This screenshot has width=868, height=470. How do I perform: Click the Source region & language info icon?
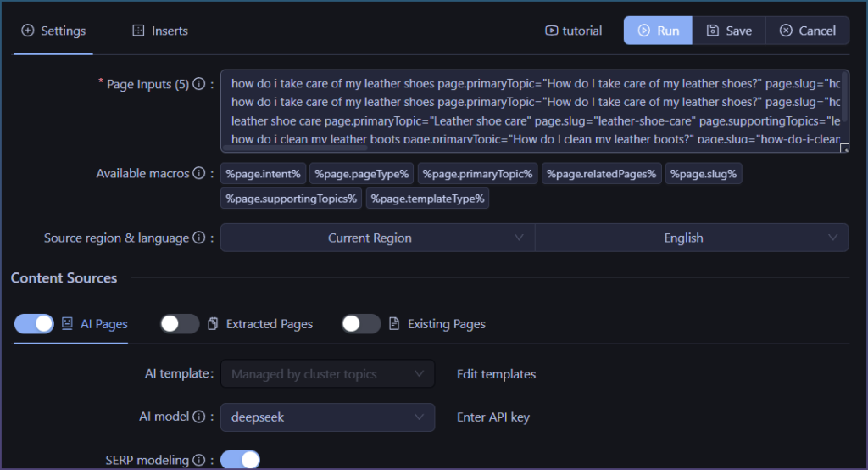[x=199, y=238]
